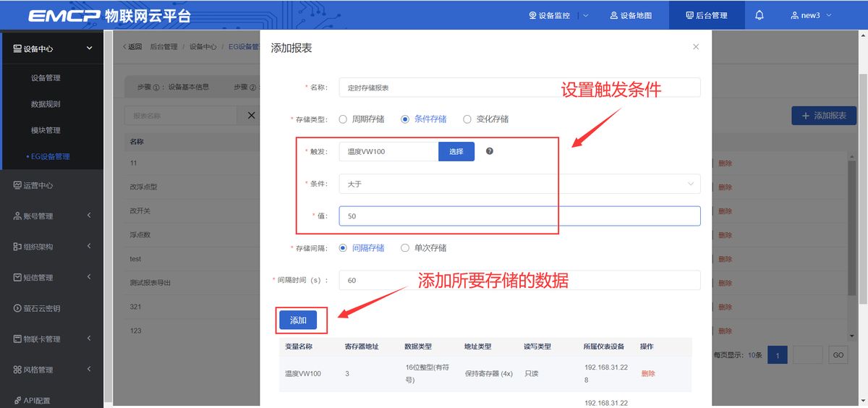Viewport: 868px width, 408px height.
Task: Expand the 账号管理 sidebar section
Action: pos(51,216)
